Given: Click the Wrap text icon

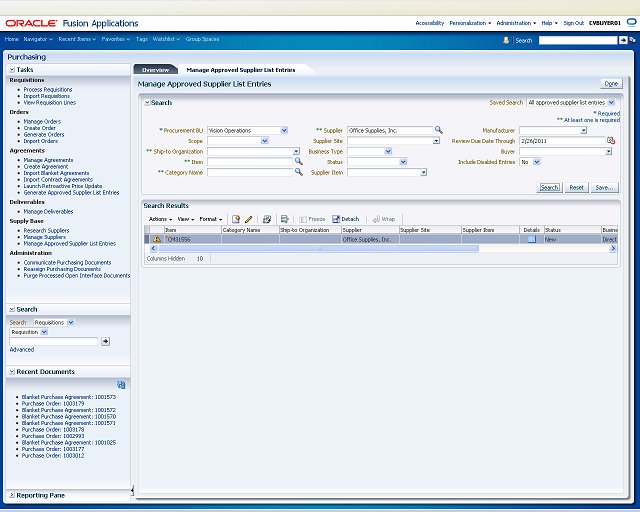Looking at the screenshot, I should (x=376, y=219).
